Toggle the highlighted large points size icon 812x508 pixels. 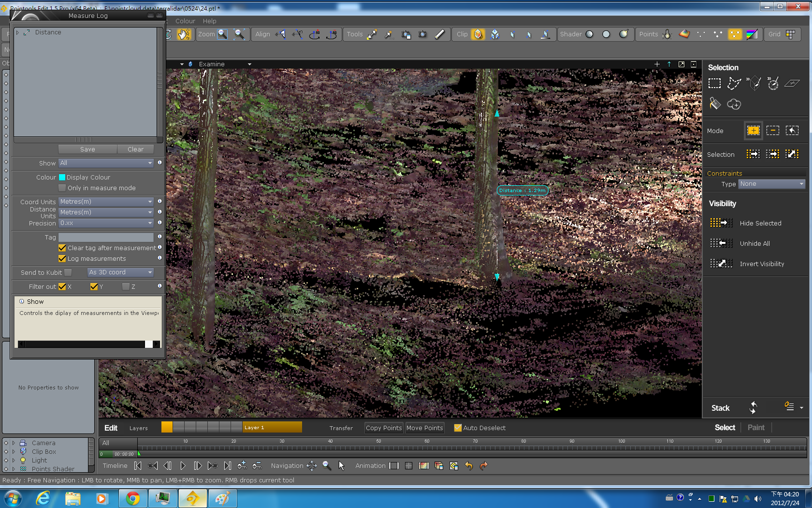pyautogui.click(x=735, y=34)
